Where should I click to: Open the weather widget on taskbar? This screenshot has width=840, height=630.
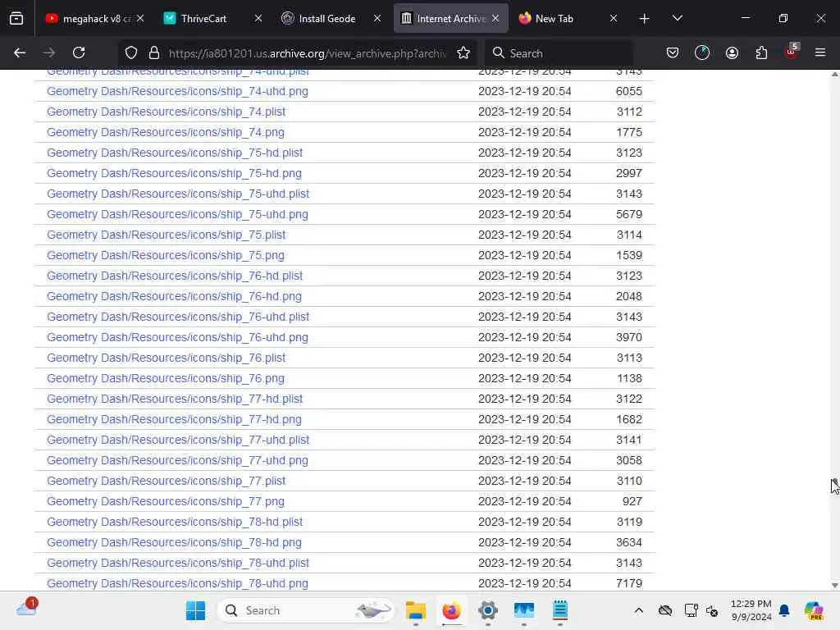click(27, 608)
